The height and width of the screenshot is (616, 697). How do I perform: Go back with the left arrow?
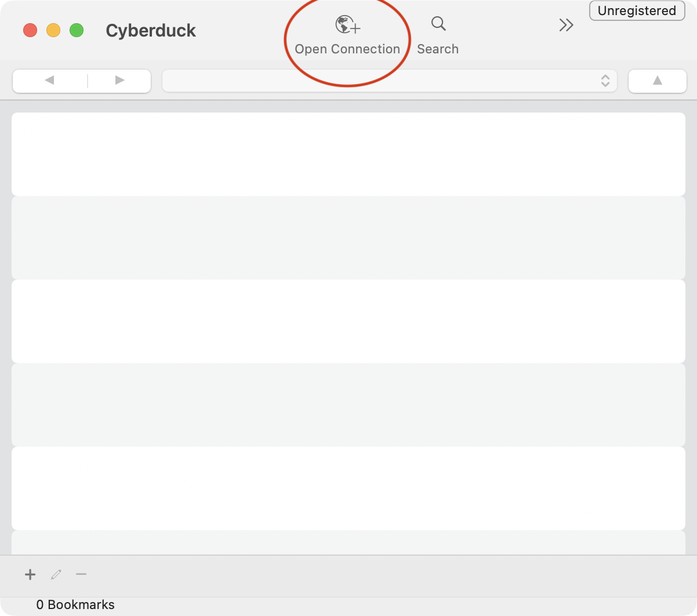(x=50, y=81)
